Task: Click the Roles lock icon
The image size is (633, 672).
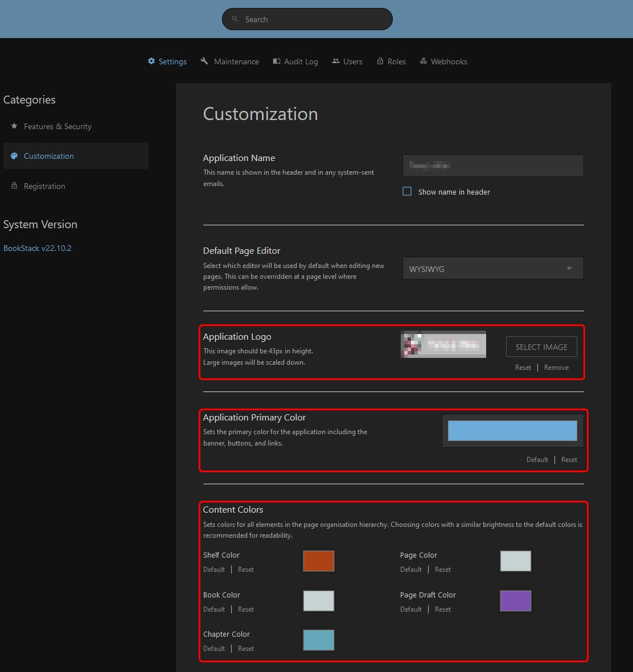Action: click(380, 61)
